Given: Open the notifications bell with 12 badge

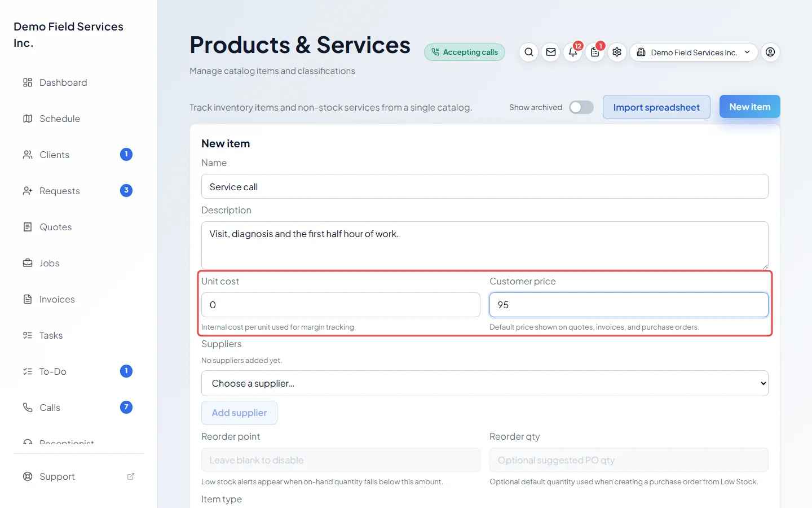Looking at the screenshot, I should (x=573, y=52).
